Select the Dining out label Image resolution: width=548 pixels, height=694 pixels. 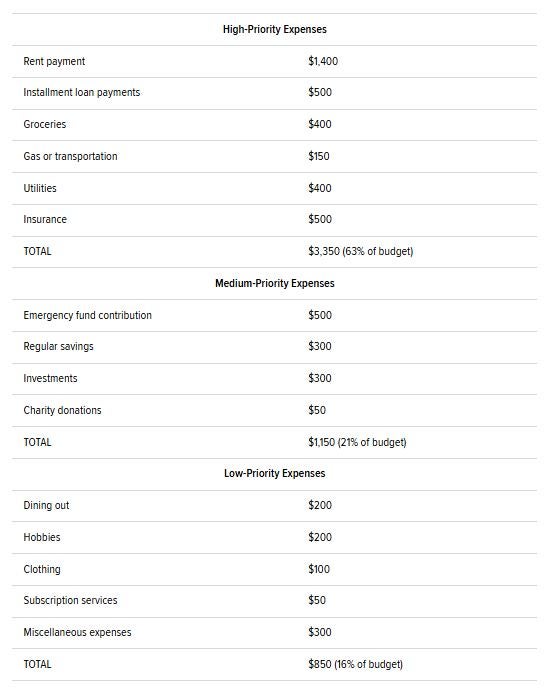click(x=46, y=505)
